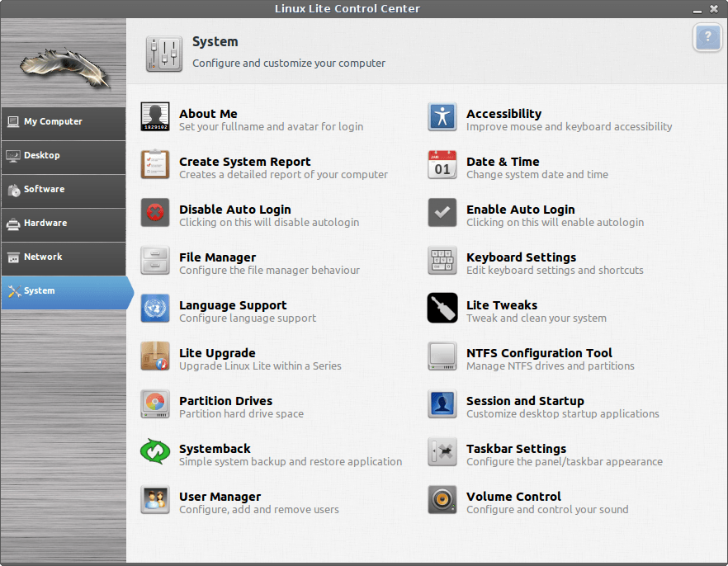This screenshot has width=728, height=566.
Task: Open the Date & Time title link
Action: (x=503, y=162)
